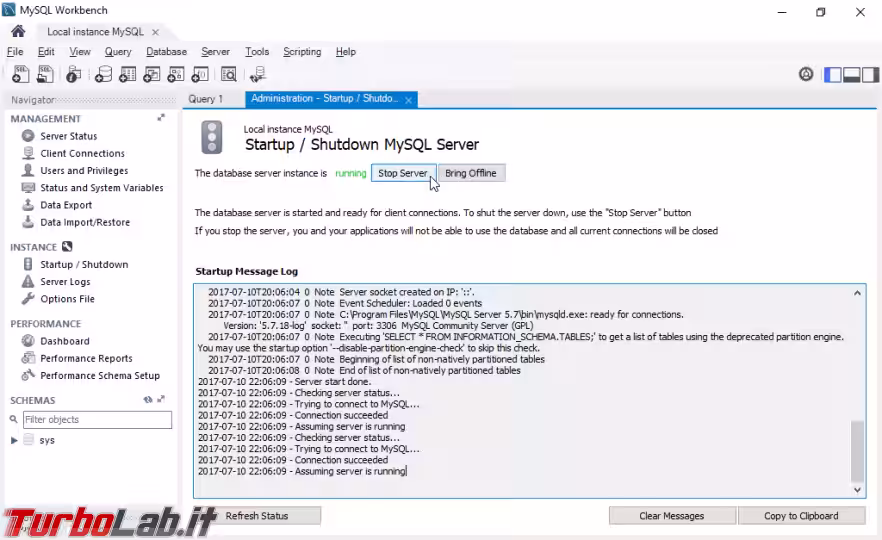The image size is (882, 540).
Task: Create a new view toolbar icon
Action: tap(152, 74)
